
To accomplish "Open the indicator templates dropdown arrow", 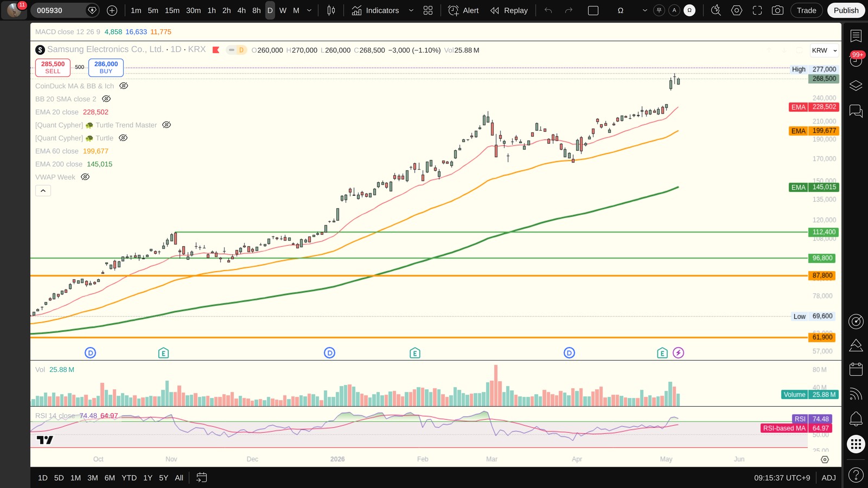I will coord(411,10).
